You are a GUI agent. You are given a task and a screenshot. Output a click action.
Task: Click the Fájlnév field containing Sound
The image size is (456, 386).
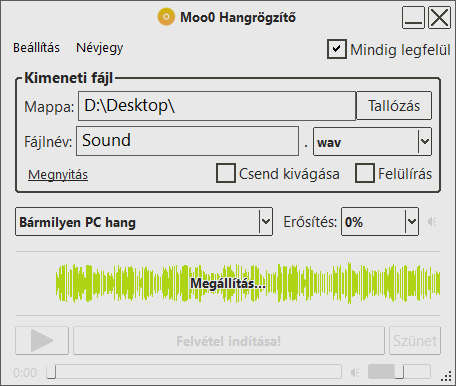pyautogui.click(x=187, y=141)
